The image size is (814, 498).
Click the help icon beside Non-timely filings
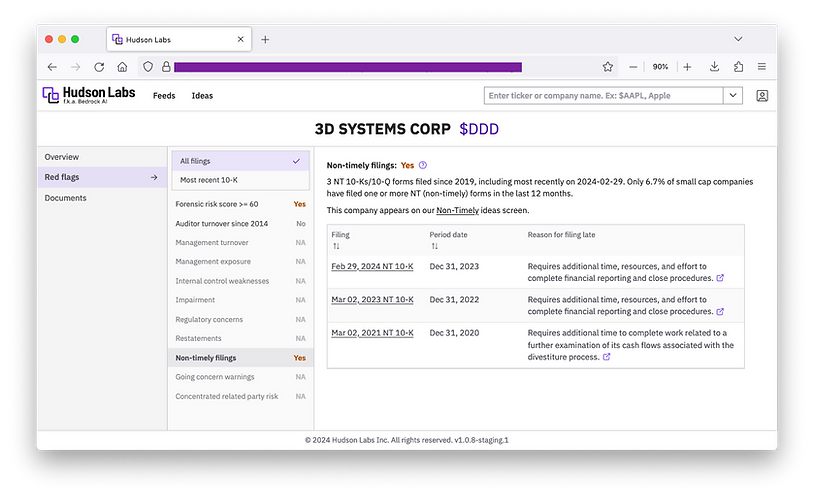(423, 165)
